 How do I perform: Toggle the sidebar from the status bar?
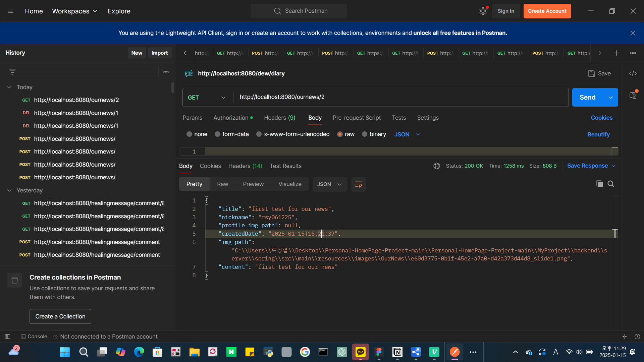pyautogui.click(x=7, y=337)
